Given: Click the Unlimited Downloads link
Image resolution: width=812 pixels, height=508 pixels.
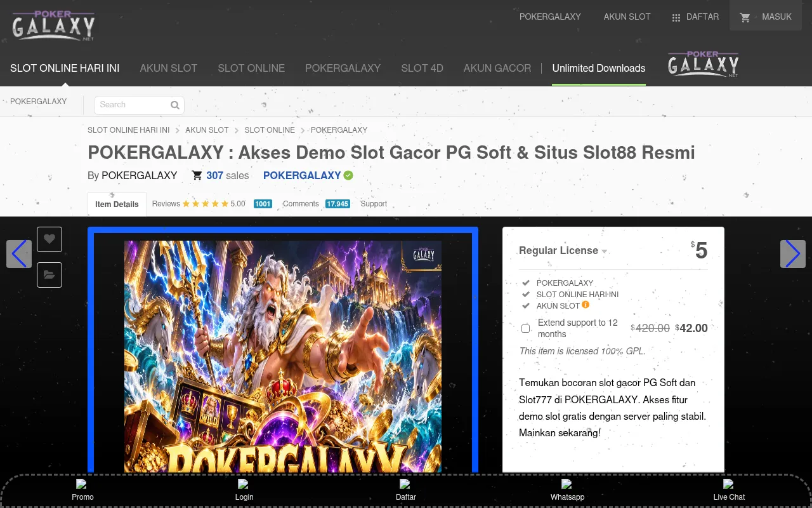Looking at the screenshot, I should pyautogui.click(x=599, y=68).
